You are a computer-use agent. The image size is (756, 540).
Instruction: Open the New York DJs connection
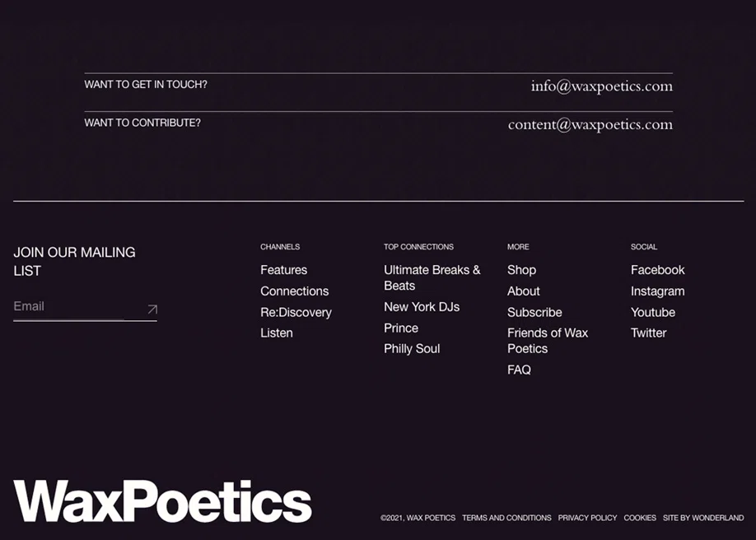click(x=421, y=306)
